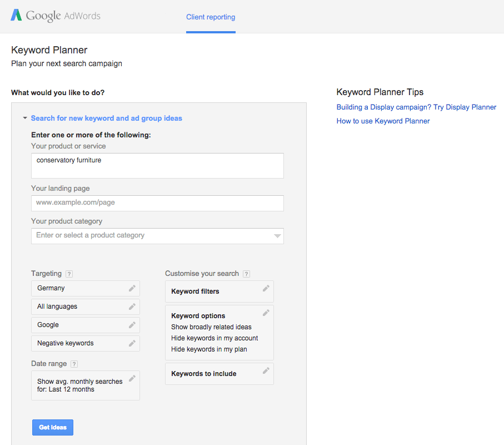Edit Keyword filters pencil icon
The width and height of the screenshot is (504, 445).
pos(266,288)
